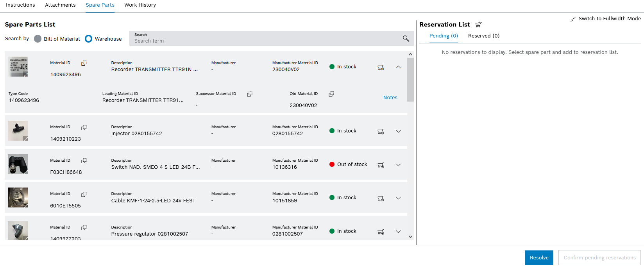Select the Pending (0) tab
644x268 pixels.
click(444, 36)
